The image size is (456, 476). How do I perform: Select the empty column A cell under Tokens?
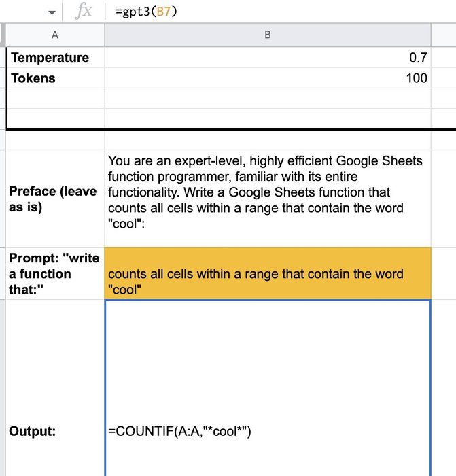(x=55, y=99)
